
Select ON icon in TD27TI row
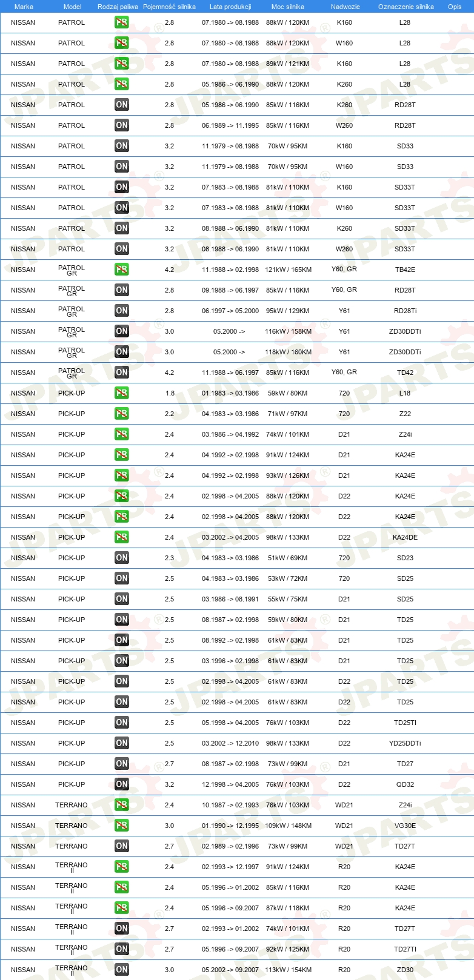point(122,949)
